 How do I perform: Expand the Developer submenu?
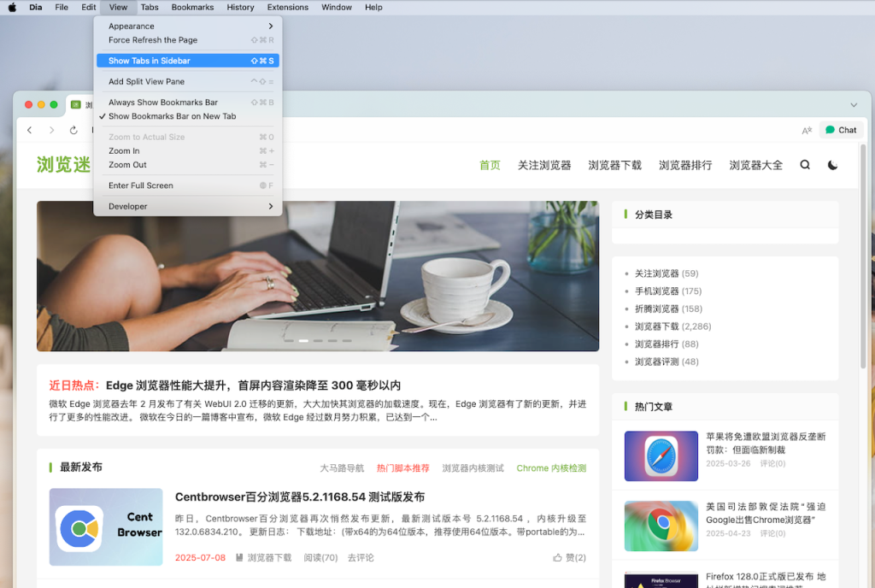pos(188,207)
